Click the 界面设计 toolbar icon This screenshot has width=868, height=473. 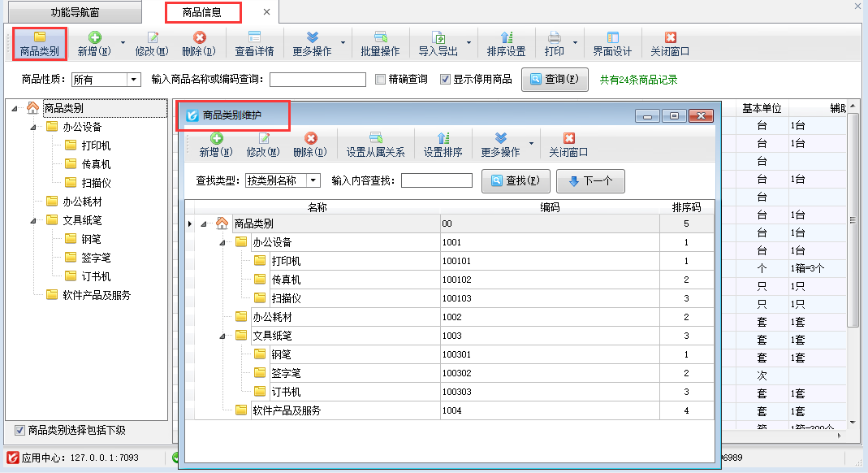pos(612,44)
